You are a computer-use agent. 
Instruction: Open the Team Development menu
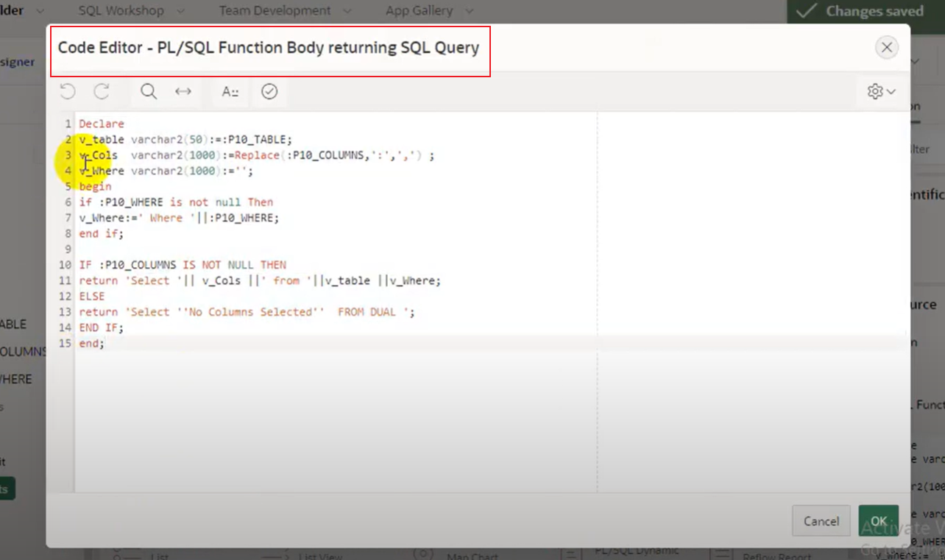[x=275, y=11]
